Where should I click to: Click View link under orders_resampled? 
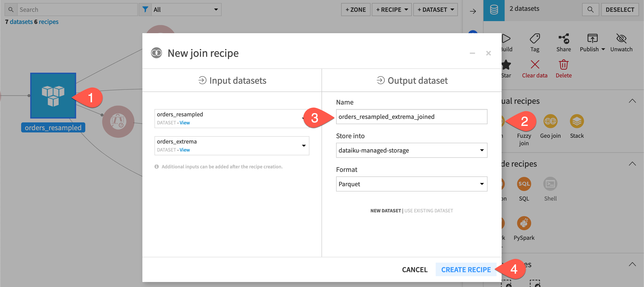(185, 123)
